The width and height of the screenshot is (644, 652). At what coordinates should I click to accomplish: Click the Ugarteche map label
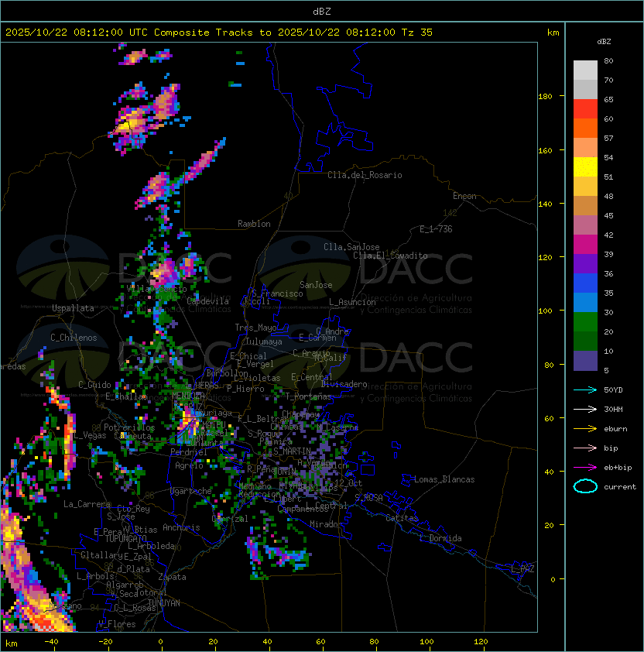point(191,491)
